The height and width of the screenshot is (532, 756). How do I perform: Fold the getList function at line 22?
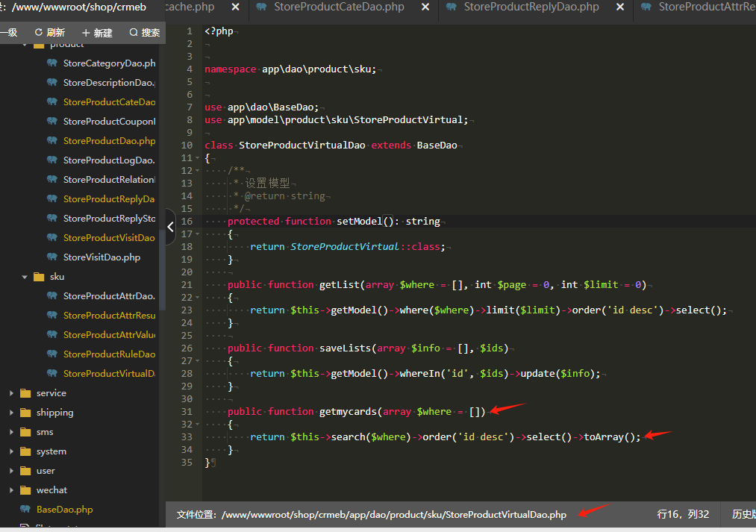pos(197,297)
